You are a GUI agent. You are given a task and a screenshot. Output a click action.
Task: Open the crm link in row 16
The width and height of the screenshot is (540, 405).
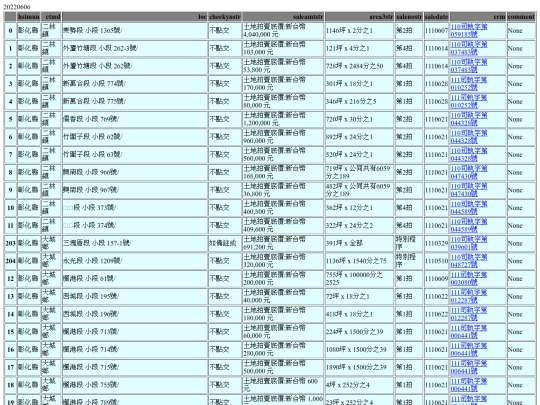[x=469, y=350]
